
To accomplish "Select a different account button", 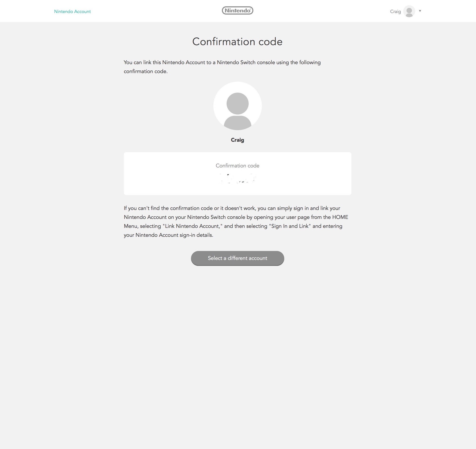I will [238, 258].
